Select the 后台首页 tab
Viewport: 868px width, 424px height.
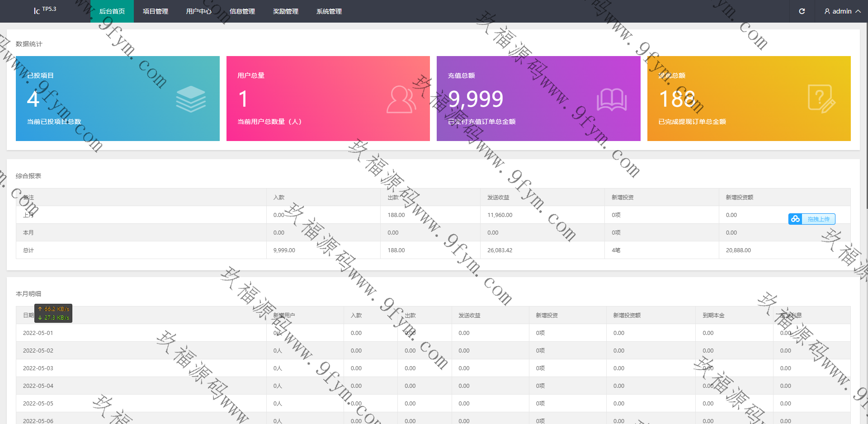pos(112,11)
